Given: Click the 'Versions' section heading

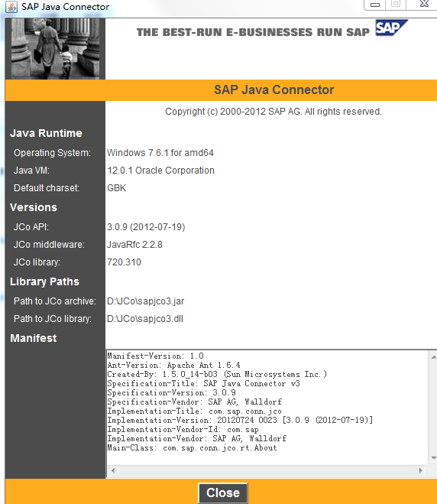Looking at the screenshot, I should click(34, 207).
